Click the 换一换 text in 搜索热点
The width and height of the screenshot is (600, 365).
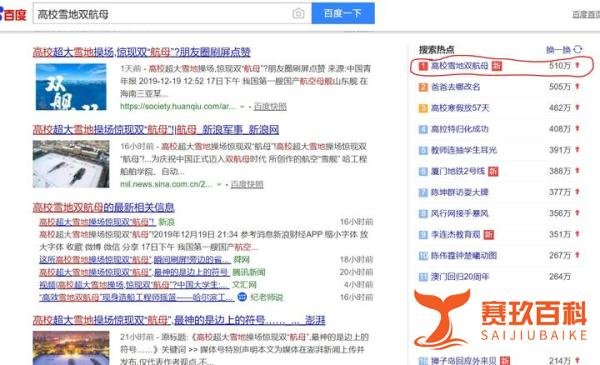pos(558,50)
